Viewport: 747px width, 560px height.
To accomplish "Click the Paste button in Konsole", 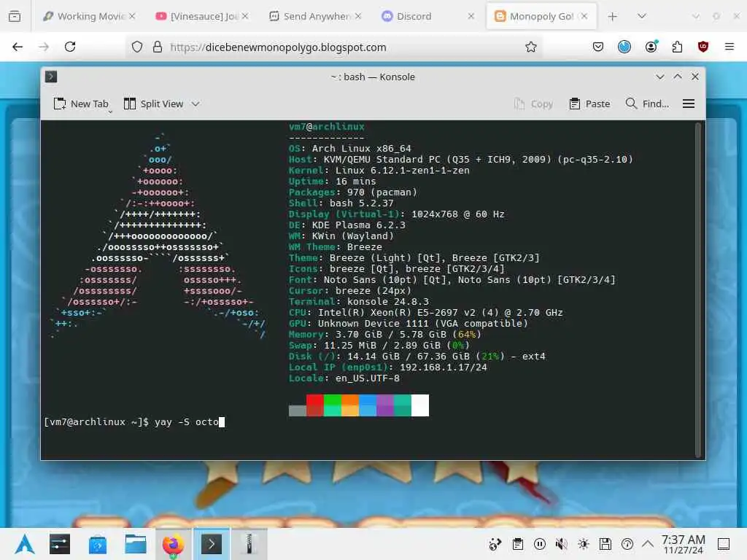I will [x=589, y=104].
